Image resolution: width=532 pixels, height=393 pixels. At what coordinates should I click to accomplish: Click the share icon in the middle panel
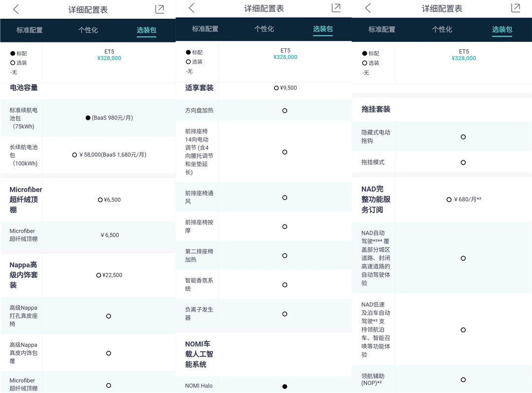[336, 7]
